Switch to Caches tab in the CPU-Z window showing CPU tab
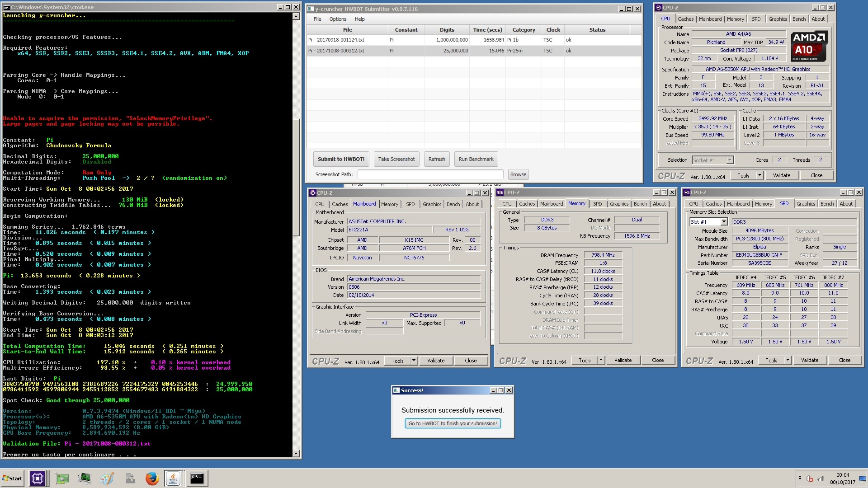868x488 pixels. point(685,19)
